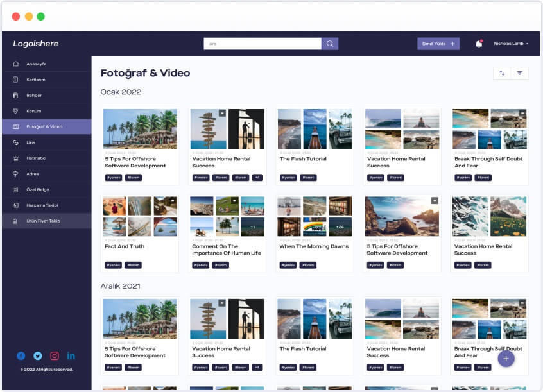
Task: Open the Fact And Truth card title
Action: tap(125, 246)
